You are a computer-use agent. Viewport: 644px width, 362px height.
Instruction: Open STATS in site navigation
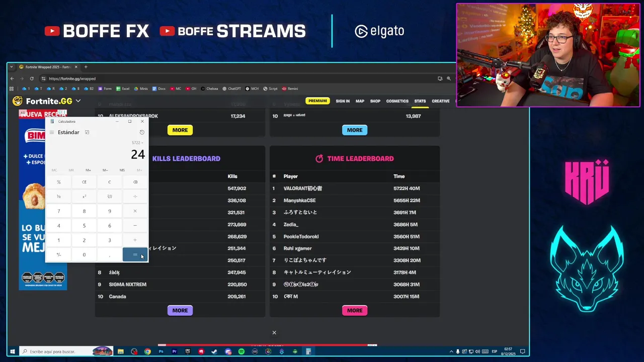coord(420,101)
